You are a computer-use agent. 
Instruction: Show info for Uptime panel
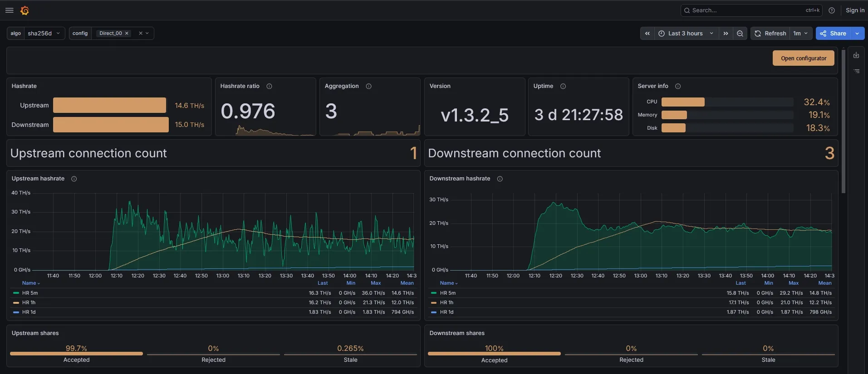pos(563,86)
